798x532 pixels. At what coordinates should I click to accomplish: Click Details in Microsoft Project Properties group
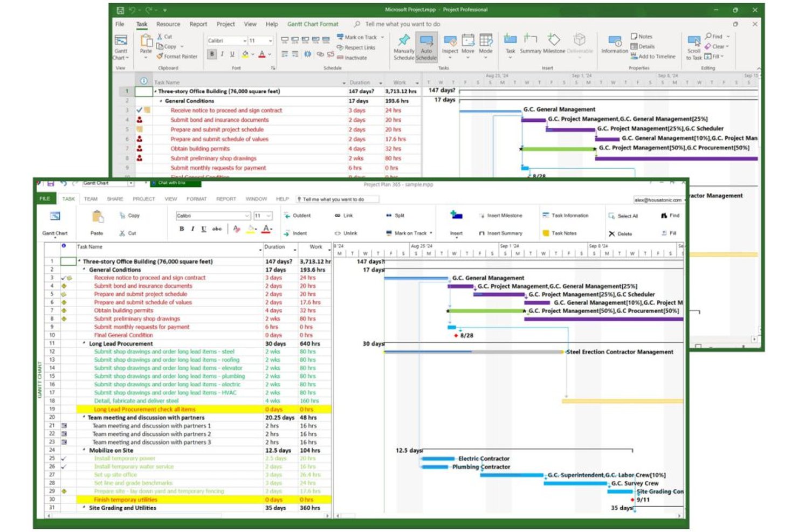(643, 47)
